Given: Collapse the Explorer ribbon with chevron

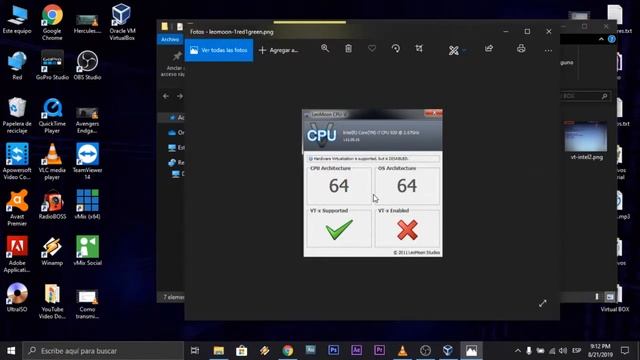Looking at the screenshot, I should pos(601,39).
